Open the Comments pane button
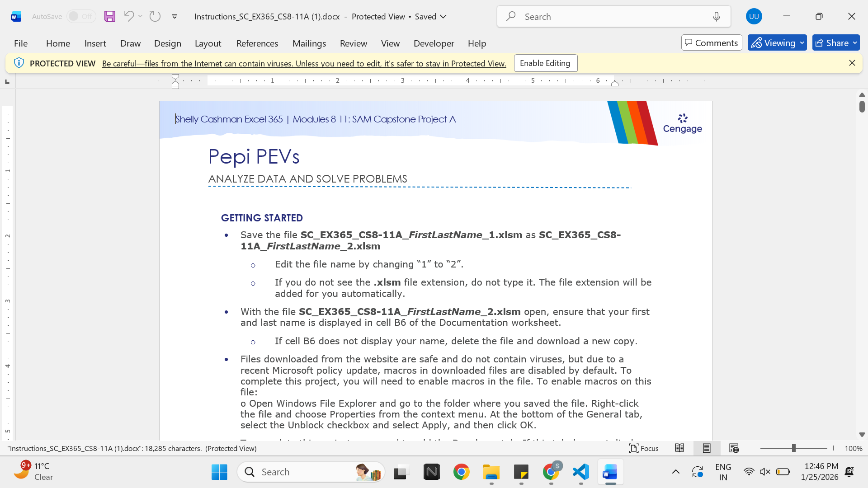 coord(712,43)
